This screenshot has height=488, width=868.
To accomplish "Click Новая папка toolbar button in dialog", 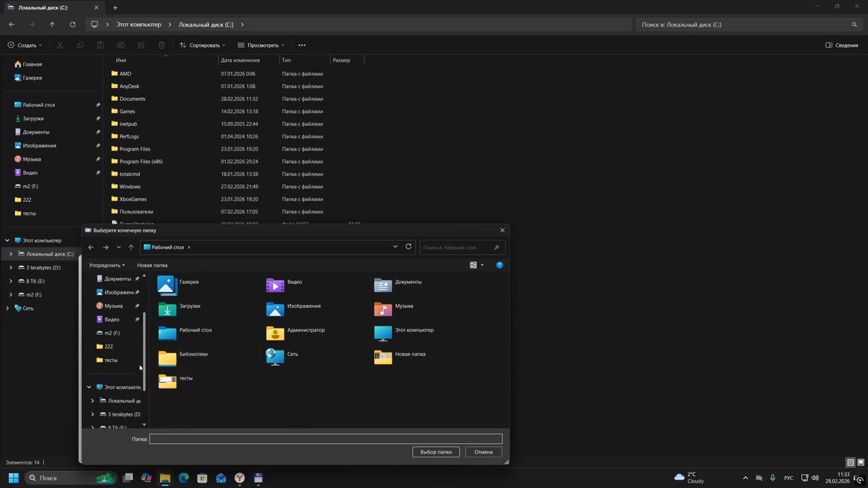I will click(x=152, y=265).
